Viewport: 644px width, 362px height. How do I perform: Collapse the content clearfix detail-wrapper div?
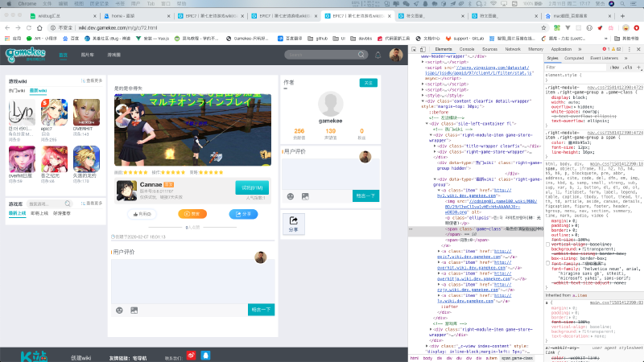coord(423,101)
